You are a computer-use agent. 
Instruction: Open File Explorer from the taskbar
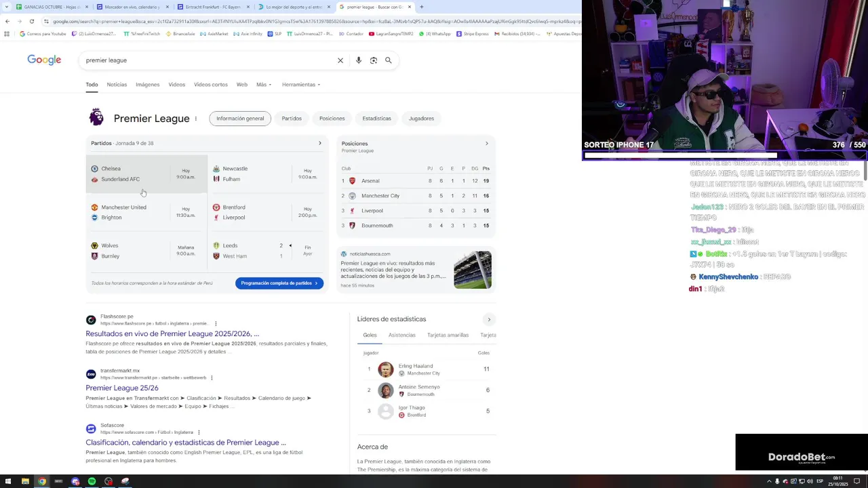pos(25,481)
